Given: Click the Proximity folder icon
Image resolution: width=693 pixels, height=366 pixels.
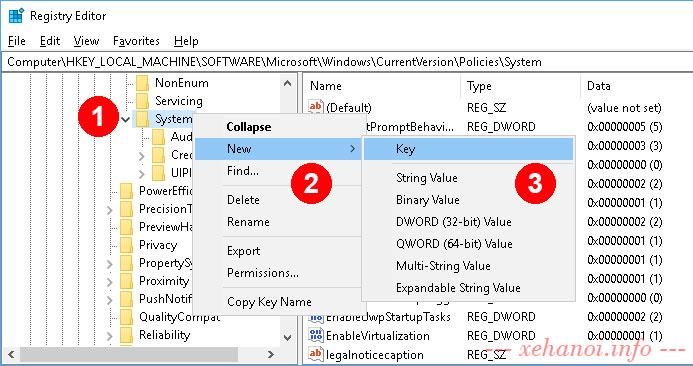Looking at the screenshot, I should click(126, 281).
